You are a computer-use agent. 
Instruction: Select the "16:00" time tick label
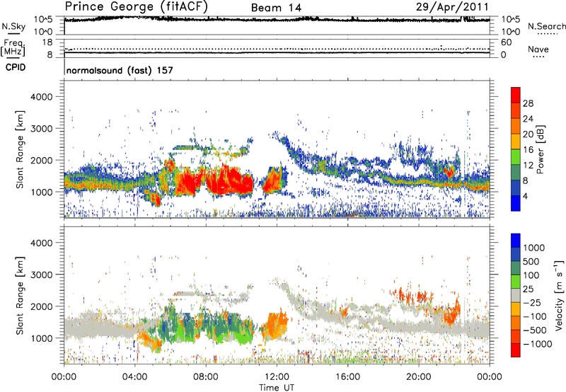point(347,377)
